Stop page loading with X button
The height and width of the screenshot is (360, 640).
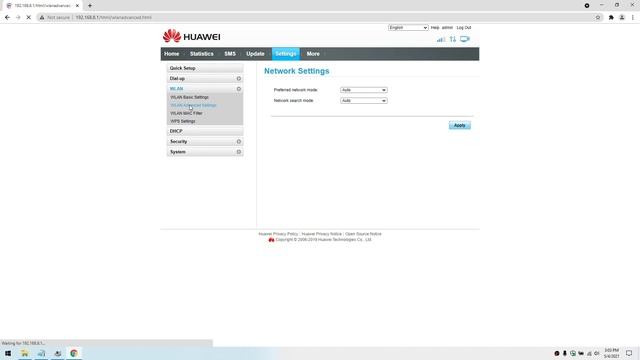[29, 18]
